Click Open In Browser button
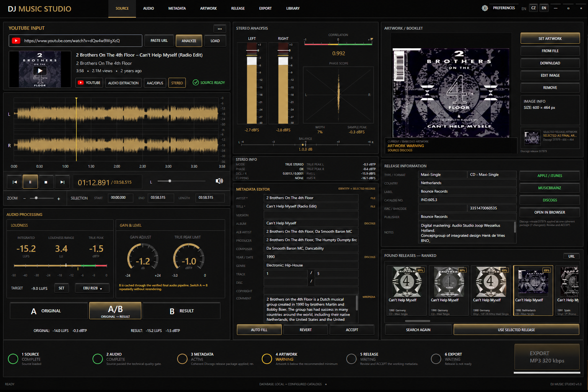This screenshot has width=588, height=392. coord(549,212)
